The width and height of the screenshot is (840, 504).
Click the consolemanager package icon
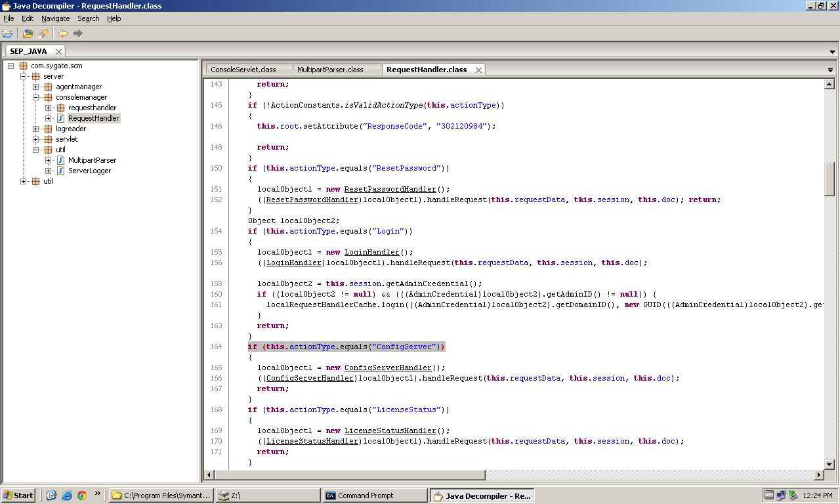pos(49,97)
